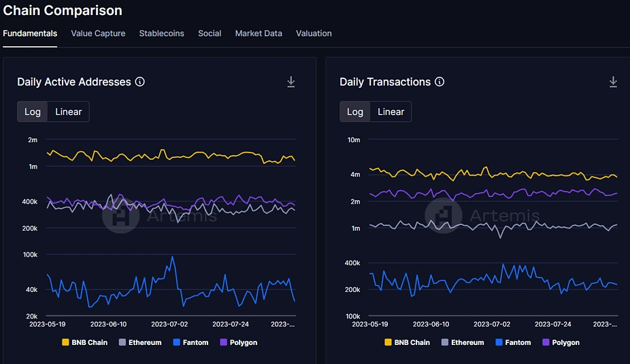Set Daily Active Addresses chart to Log
This screenshot has height=364, width=630.
point(33,112)
